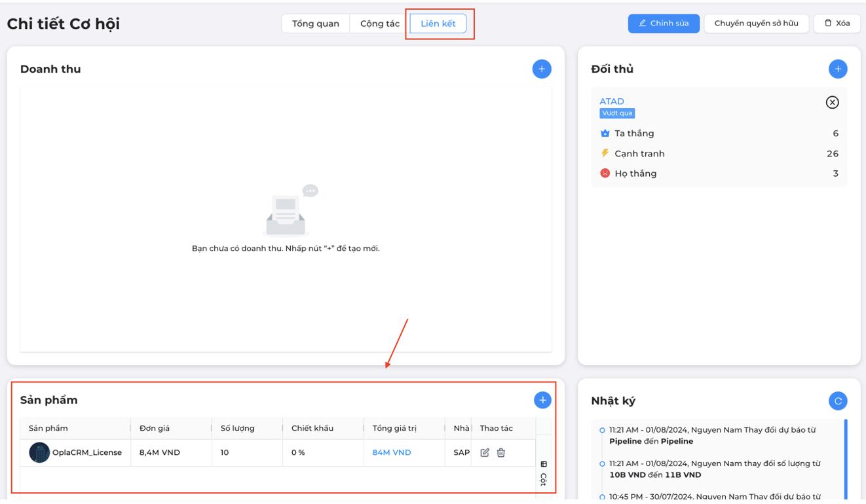866x504 pixels.
Task: Click the log entry about 10B VND to 11B VND
Action: [715, 469]
